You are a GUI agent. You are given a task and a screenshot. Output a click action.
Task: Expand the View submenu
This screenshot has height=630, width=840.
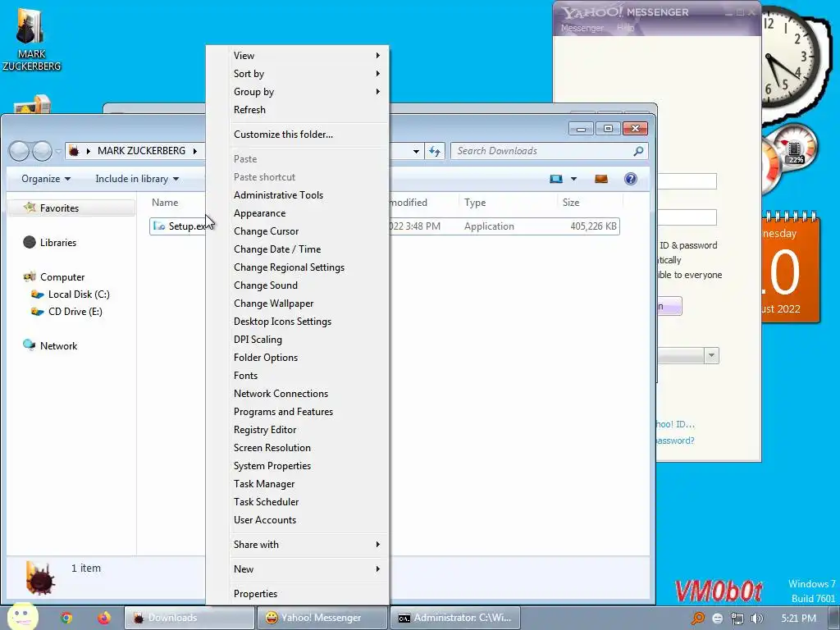click(x=297, y=55)
